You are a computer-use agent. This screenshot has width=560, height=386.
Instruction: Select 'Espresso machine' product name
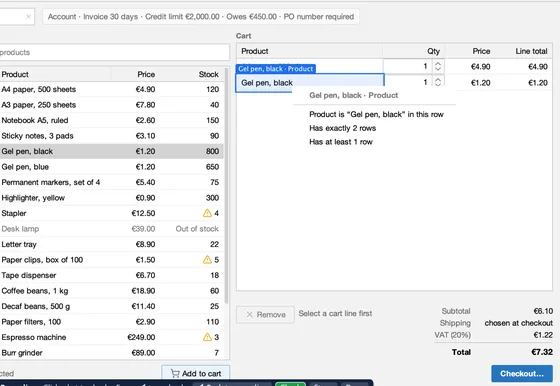[34, 337]
